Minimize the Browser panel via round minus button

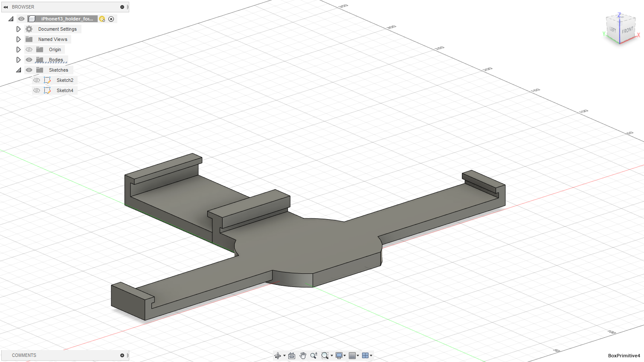[x=122, y=7]
